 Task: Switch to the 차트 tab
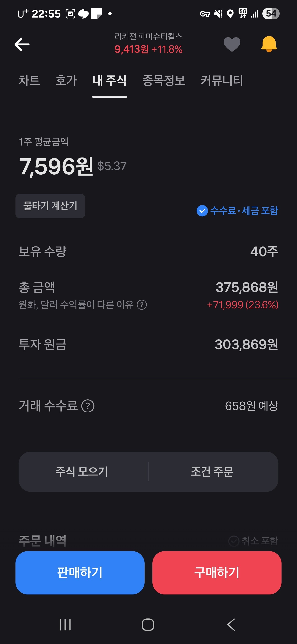point(29,80)
